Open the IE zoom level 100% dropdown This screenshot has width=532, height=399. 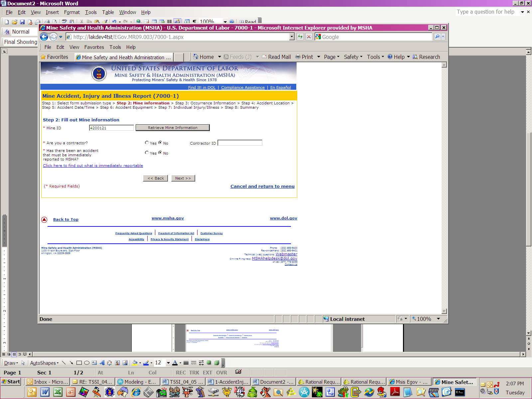(438, 319)
